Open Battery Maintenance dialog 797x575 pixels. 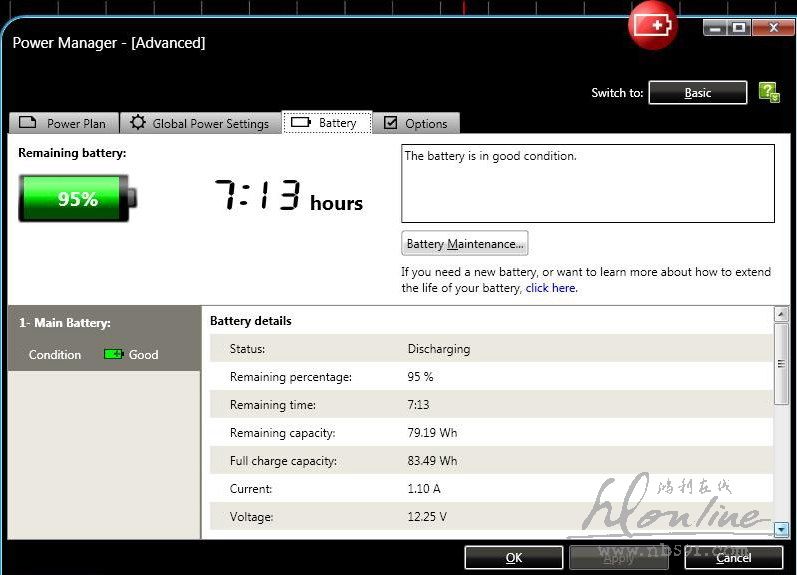(x=464, y=244)
